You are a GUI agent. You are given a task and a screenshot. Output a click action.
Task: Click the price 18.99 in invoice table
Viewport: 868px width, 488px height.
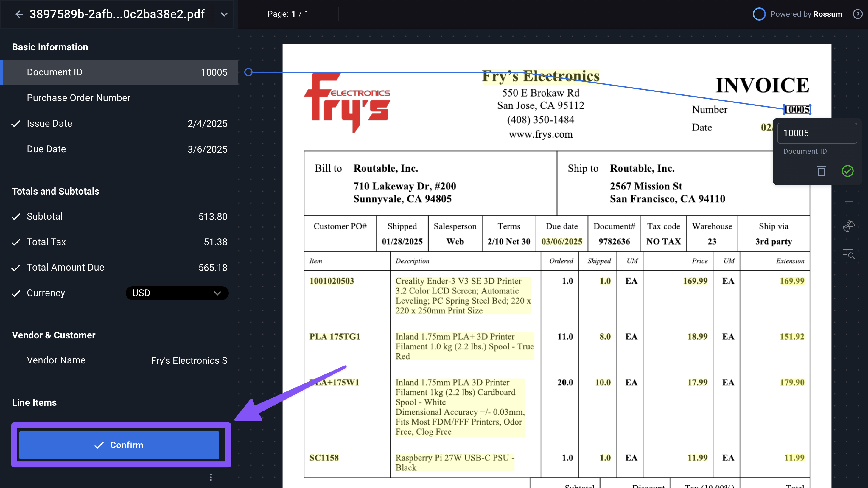(x=698, y=337)
